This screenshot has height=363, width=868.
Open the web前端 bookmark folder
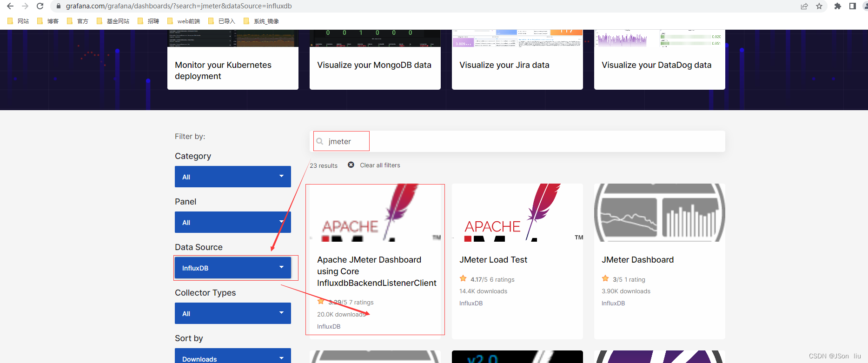tap(184, 21)
